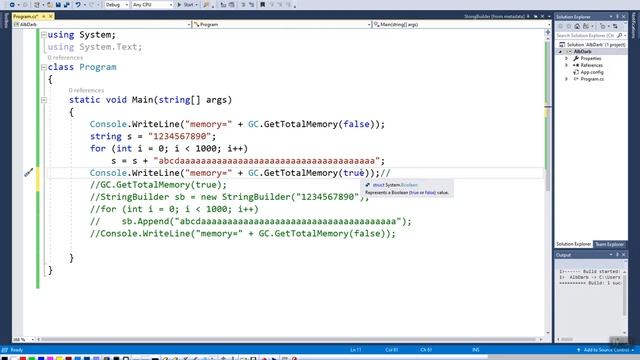Pin the Program.cs tab
The image size is (640, 360).
(44, 16)
